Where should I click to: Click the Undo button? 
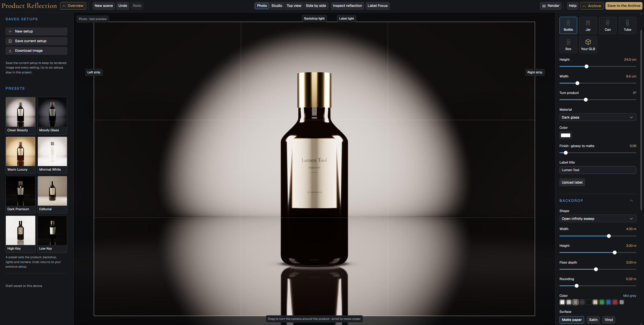pyautogui.click(x=123, y=6)
